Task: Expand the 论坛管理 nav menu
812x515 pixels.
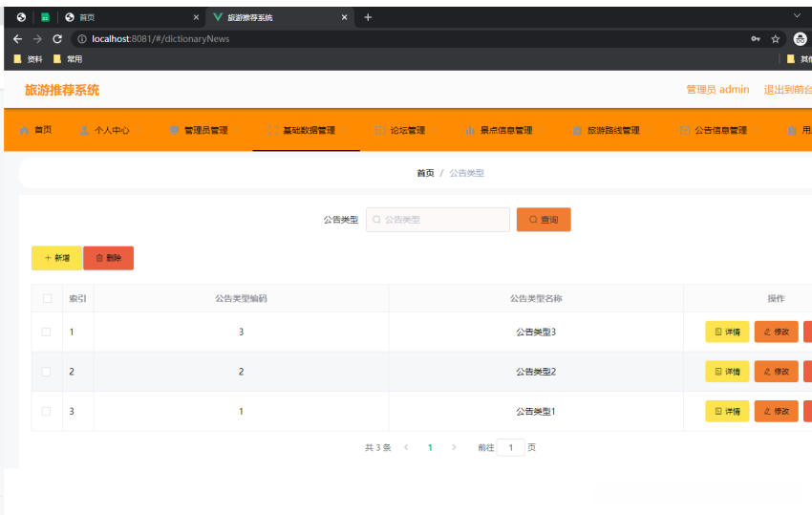Action: click(406, 130)
